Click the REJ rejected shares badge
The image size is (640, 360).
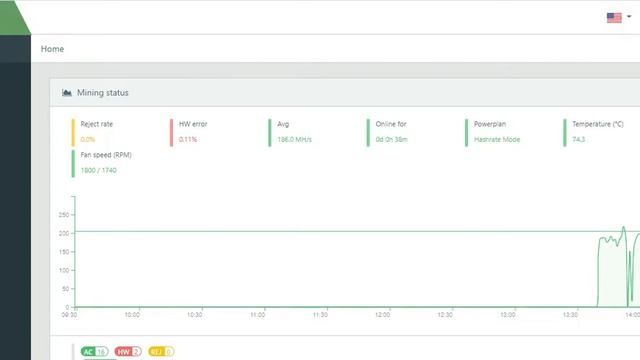pyautogui.click(x=161, y=351)
